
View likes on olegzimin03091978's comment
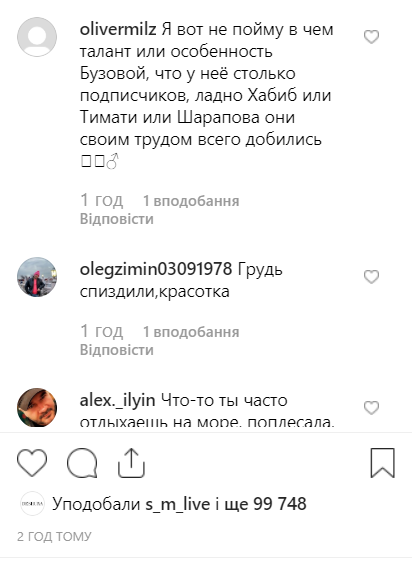tap(191, 332)
